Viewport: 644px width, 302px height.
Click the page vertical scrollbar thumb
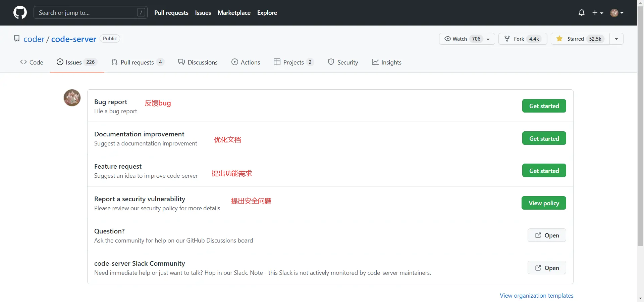click(x=641, y=126)
